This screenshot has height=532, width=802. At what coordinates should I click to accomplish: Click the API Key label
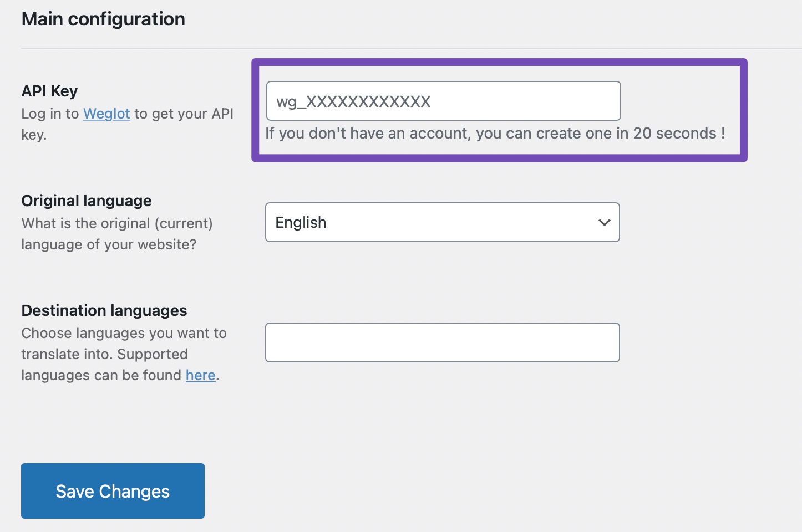click(x=49, y=90)
